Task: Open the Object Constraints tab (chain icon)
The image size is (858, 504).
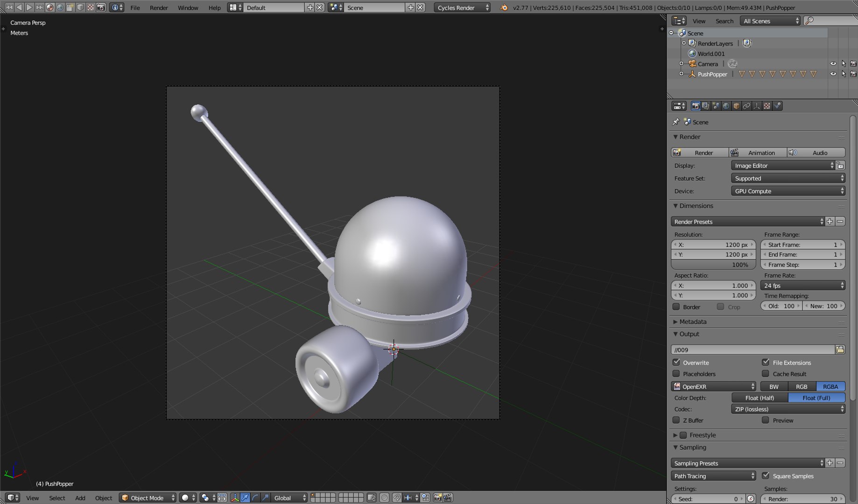Action: coord(746,106)
